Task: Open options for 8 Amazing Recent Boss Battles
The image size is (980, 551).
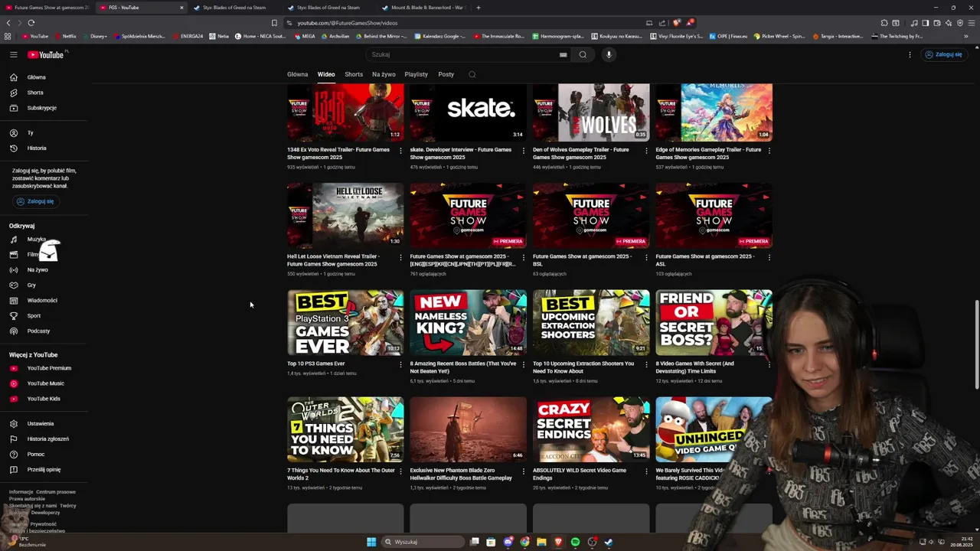Action: click(523, 364)
